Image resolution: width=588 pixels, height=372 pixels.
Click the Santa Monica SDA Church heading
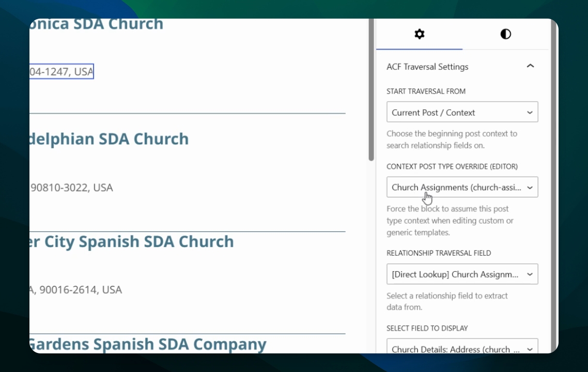(x=97, y=24)
